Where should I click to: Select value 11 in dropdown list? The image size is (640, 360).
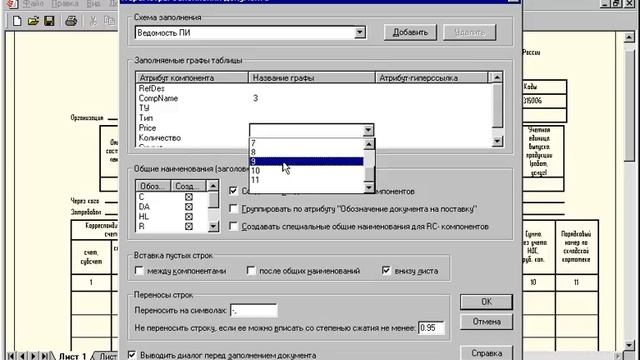(x=306, y=180)
